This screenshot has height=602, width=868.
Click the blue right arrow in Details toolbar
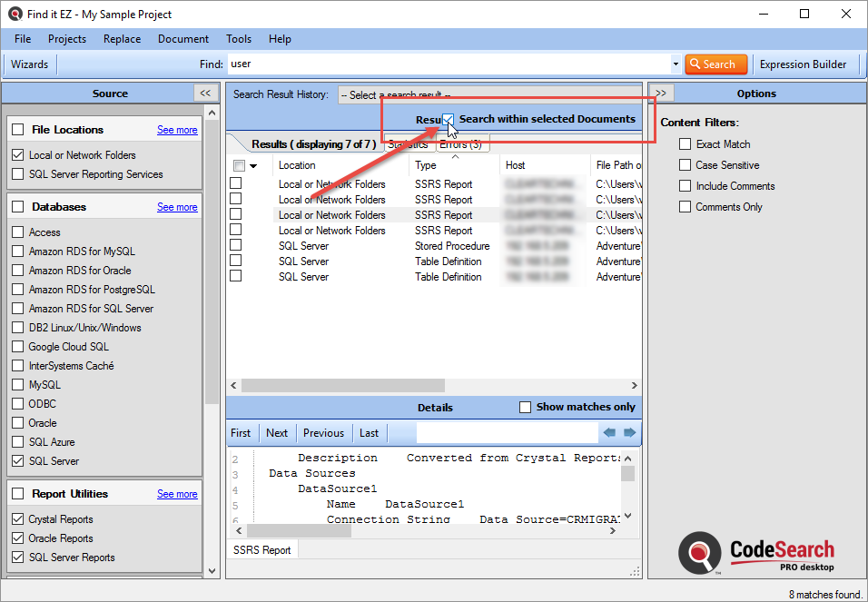pyautogui.click(x=629, y=432)
